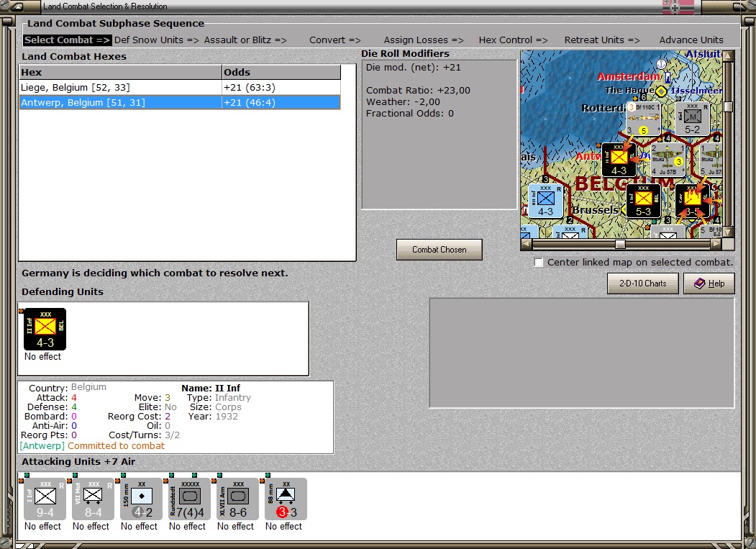This screenshot has width=756, height=549.
Task: Select the VII Mot 8-4 attacking unit counter
Action: 93,499
